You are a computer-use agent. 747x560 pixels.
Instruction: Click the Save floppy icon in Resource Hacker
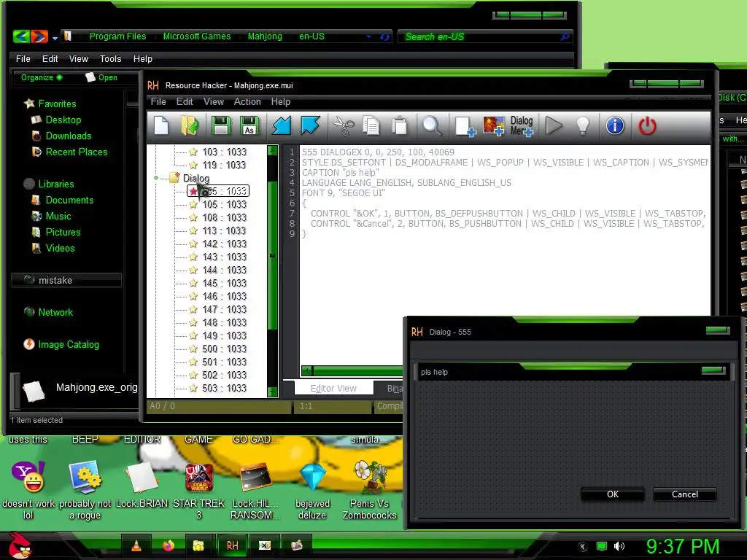pos(220,125)
